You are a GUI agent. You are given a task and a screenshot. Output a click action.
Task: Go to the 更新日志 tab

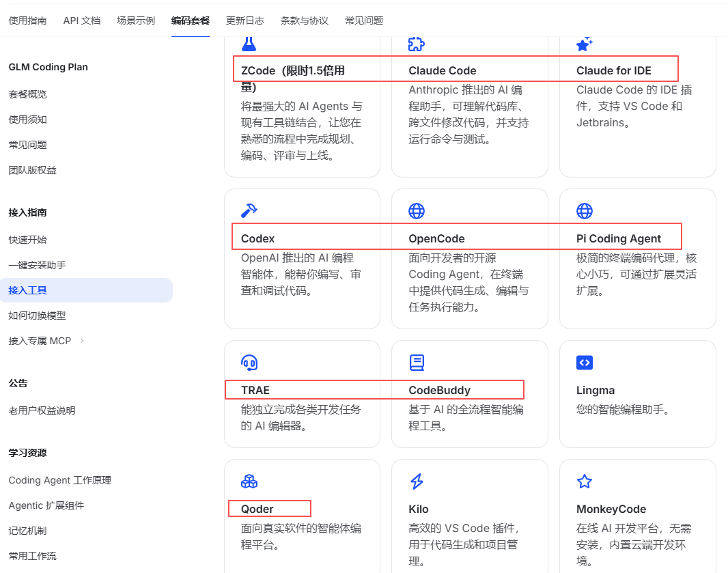pos(245,20)
